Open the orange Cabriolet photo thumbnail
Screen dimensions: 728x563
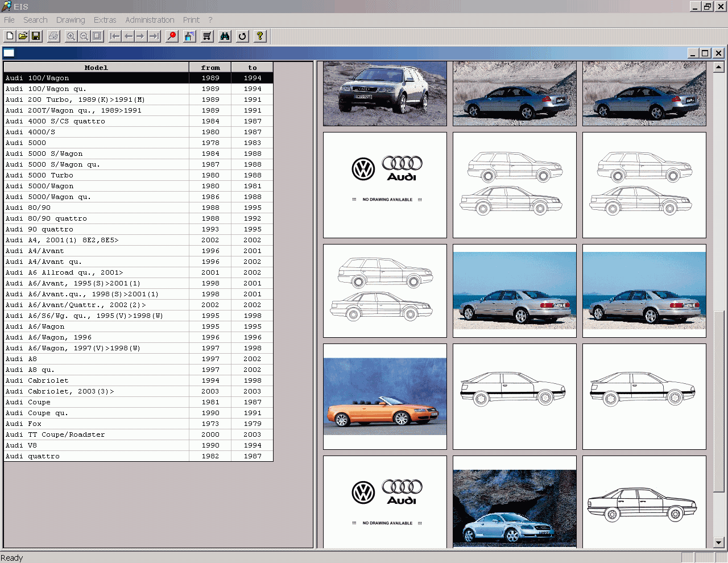pos(385,396)
